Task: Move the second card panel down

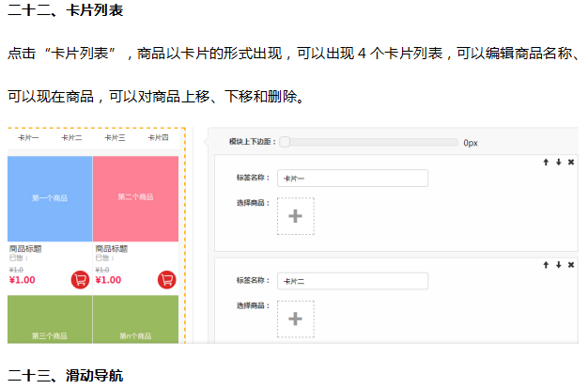Action: point(558,264)
